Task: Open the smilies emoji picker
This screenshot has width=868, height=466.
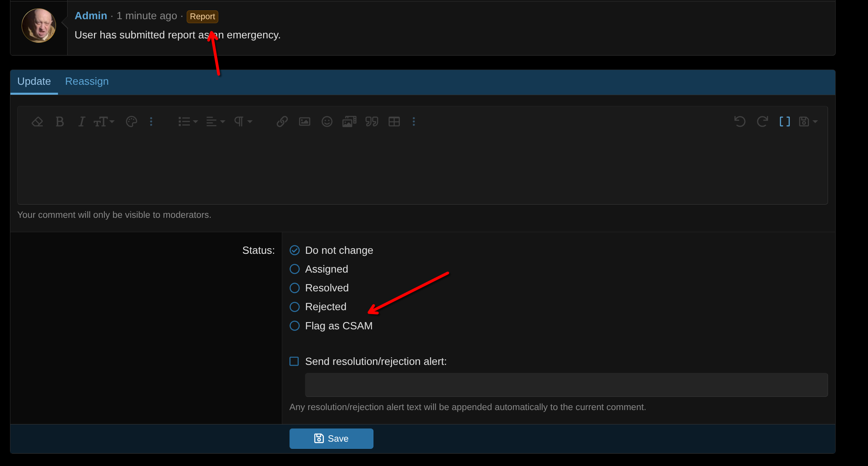Action: [327, 121]
